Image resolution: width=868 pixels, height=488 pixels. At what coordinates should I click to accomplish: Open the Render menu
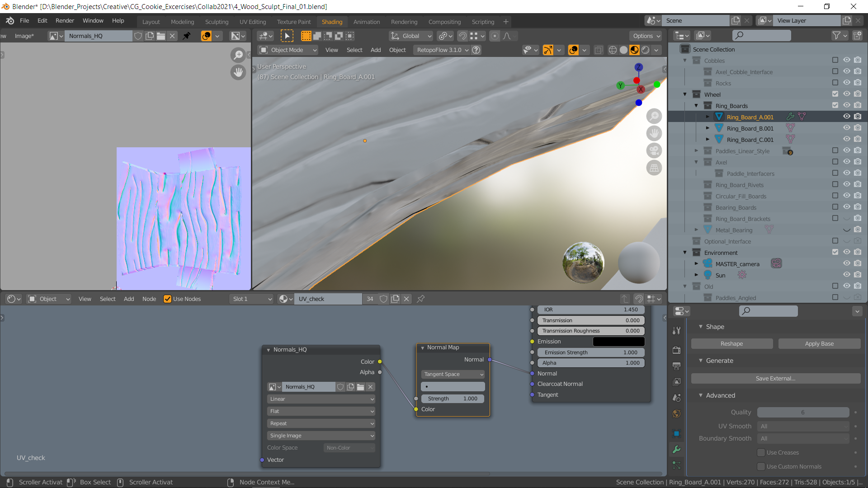coord(65,21)
